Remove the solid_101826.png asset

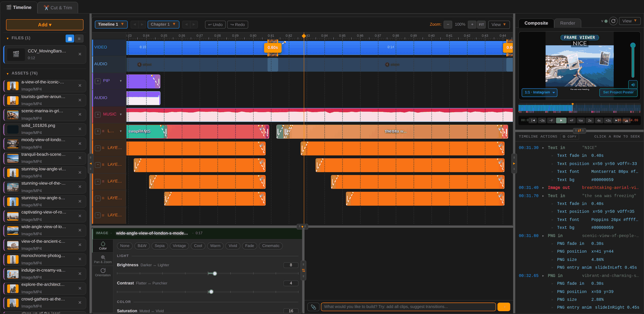click(80, 129)
